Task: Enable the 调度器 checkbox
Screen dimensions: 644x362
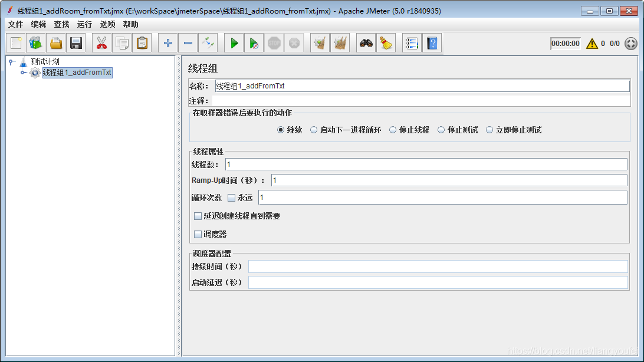Action: [198, 234]
